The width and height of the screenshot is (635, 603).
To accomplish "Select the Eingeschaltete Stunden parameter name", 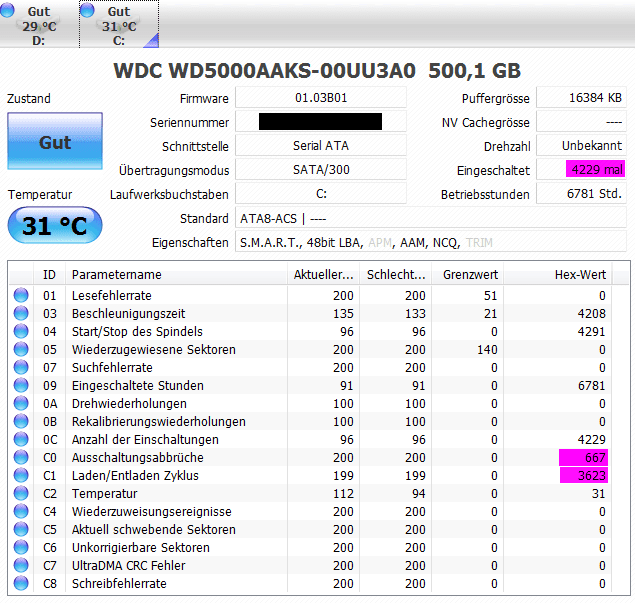I will click(138, 386).
